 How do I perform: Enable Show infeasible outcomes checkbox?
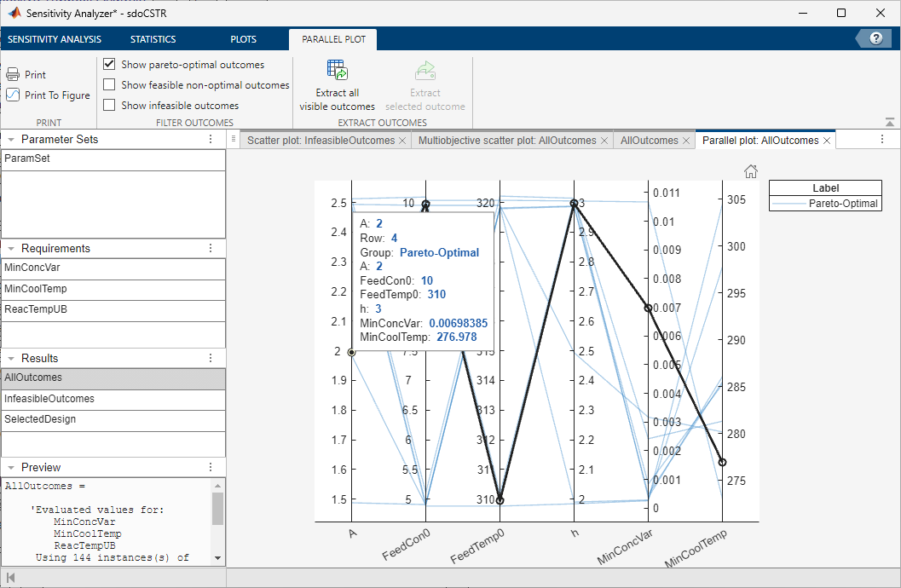(109, 106)
